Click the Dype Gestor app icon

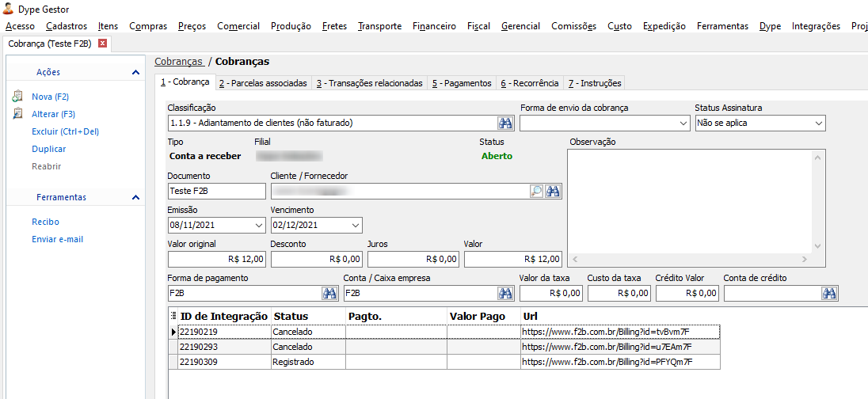[8, 9]
